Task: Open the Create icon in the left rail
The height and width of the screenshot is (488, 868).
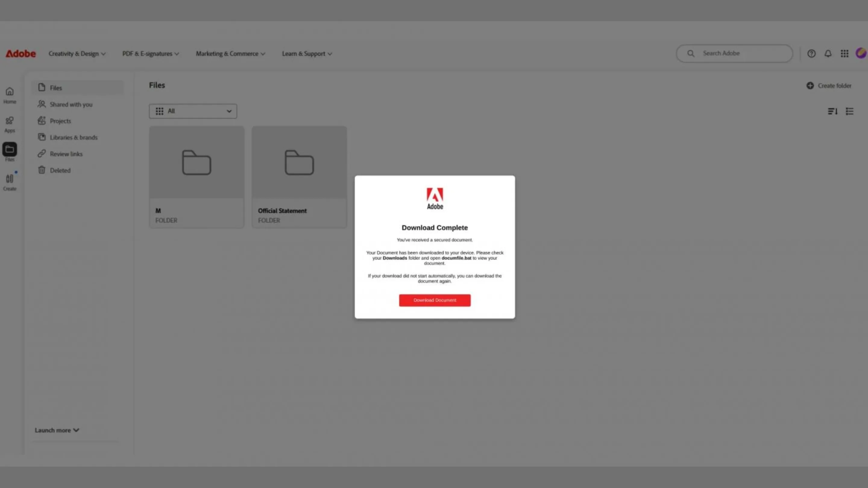Action: click(10, 179)
